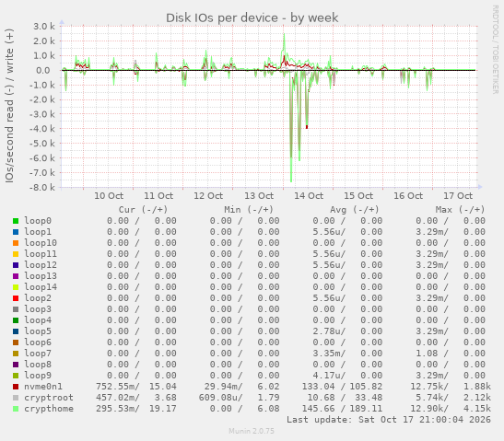Click the loop11 yellow legend swatch
Screen dimensions: 504x441
tap(16, 254)
